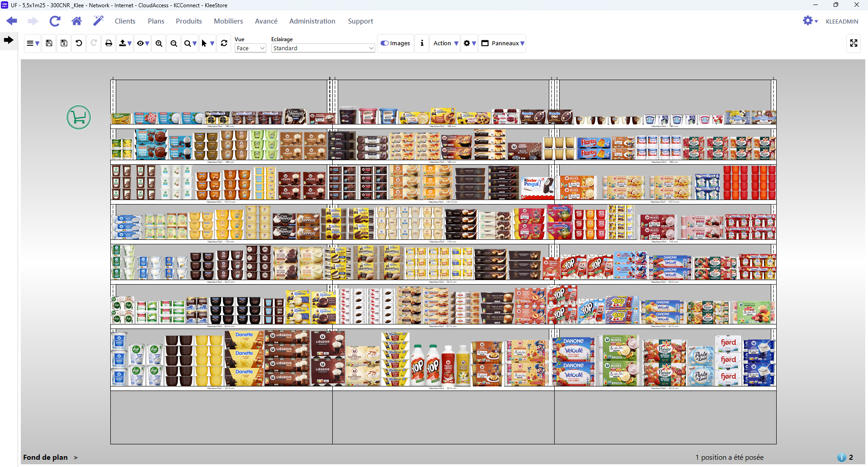Toggle fullscreen expand icon
Viewport: 868px width, 467px height.
pos(853,43)
